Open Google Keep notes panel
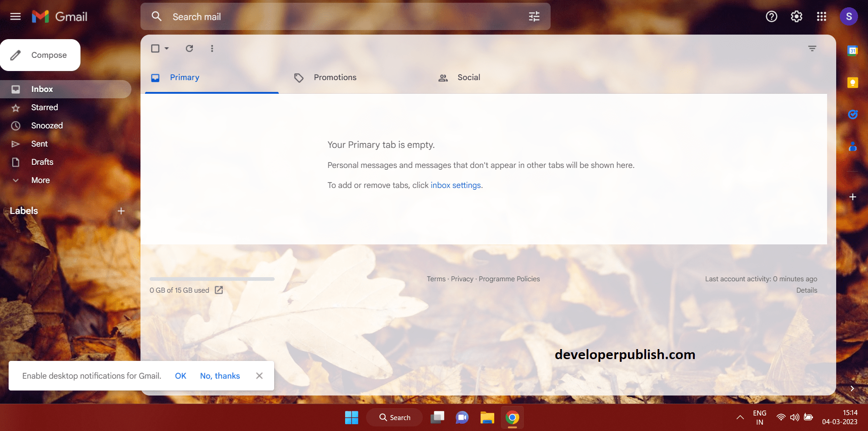868x431 pixels. tap(853, 82)
